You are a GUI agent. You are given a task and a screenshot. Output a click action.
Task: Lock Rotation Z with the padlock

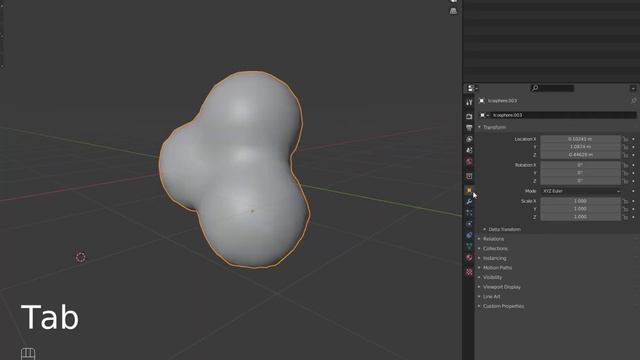point(625,181)
